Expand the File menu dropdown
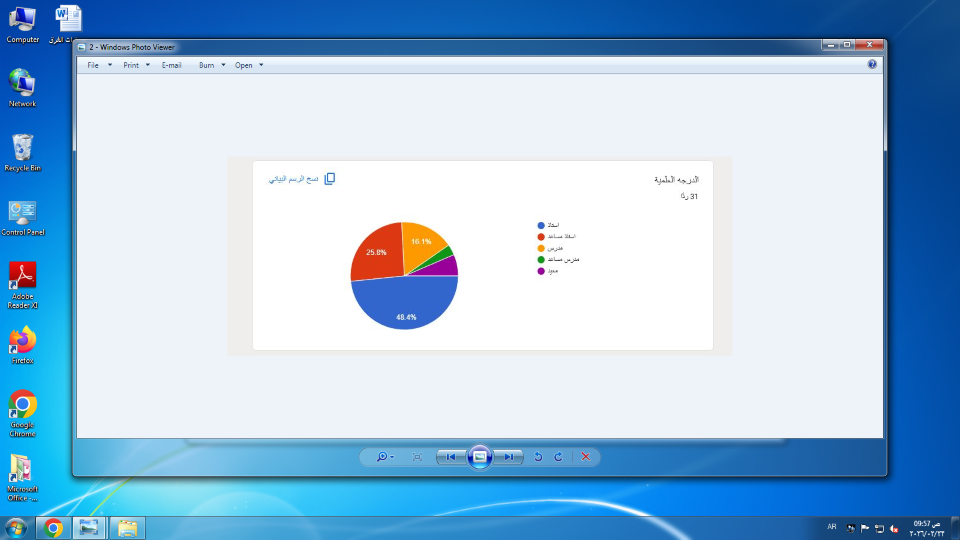Image resolution: width=960 pixels, height=540 pixels. tap(99, 65)
